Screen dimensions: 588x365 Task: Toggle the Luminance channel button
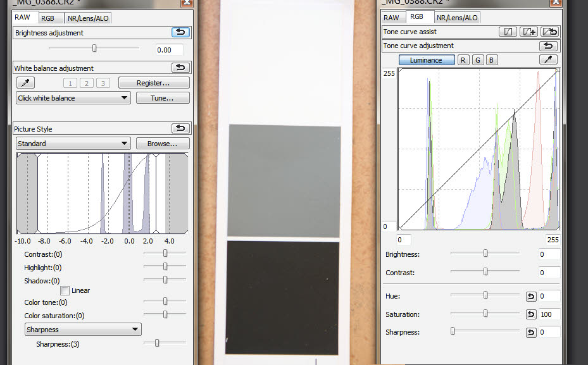(426, 60)
